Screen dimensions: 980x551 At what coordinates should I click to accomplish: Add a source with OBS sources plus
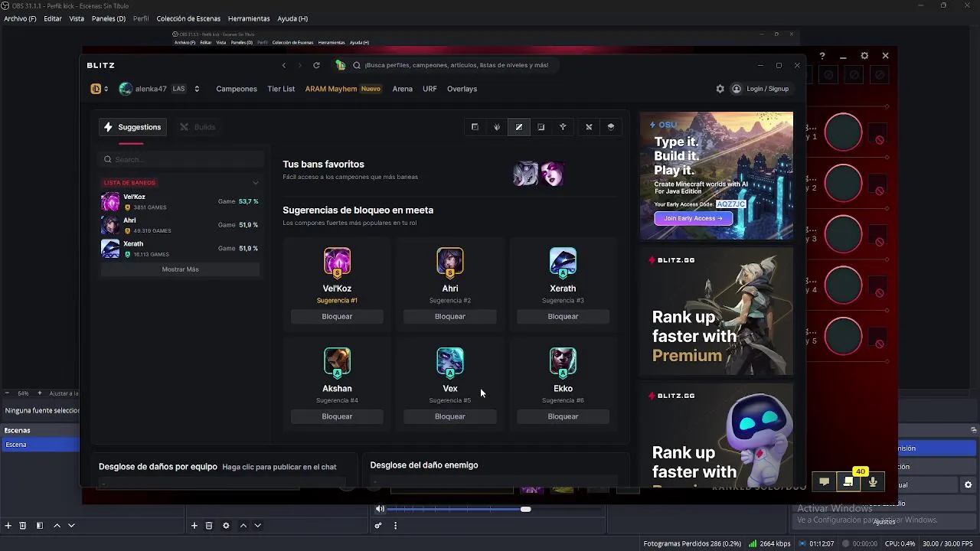[194, 526]
